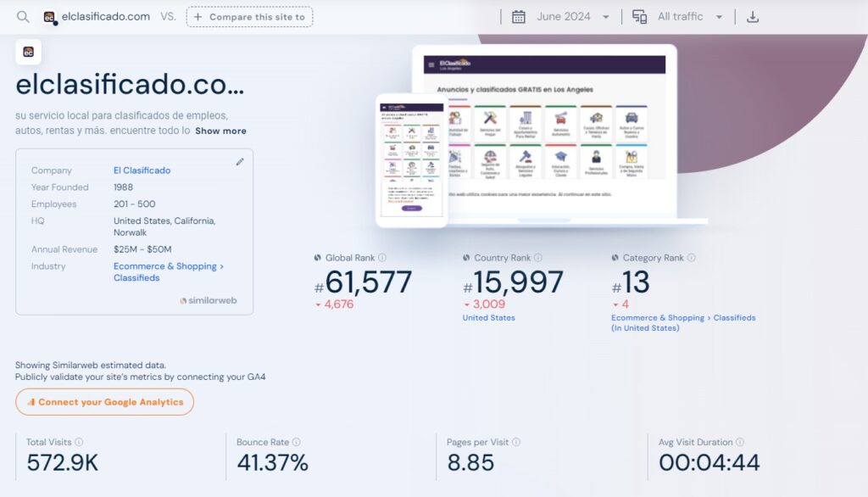868x497 pixels.
Task: Click the info icon next to Global Rank
Action: click(x=382, y=258)
